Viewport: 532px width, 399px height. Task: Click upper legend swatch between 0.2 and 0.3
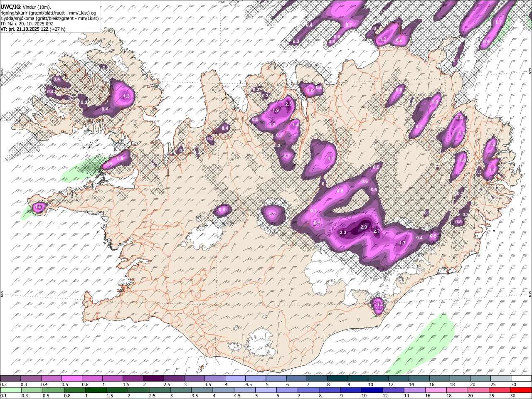click(11, 378)
